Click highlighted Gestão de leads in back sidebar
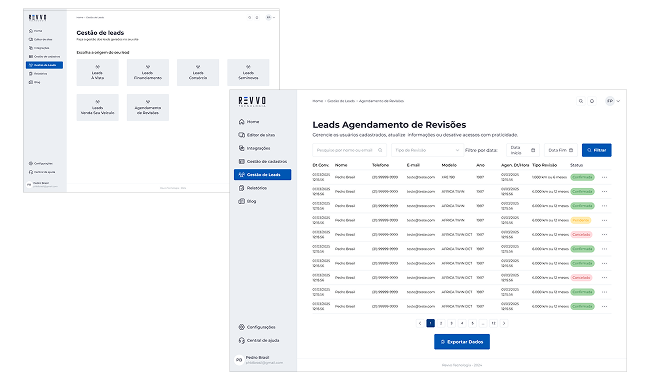 [44, 65]
